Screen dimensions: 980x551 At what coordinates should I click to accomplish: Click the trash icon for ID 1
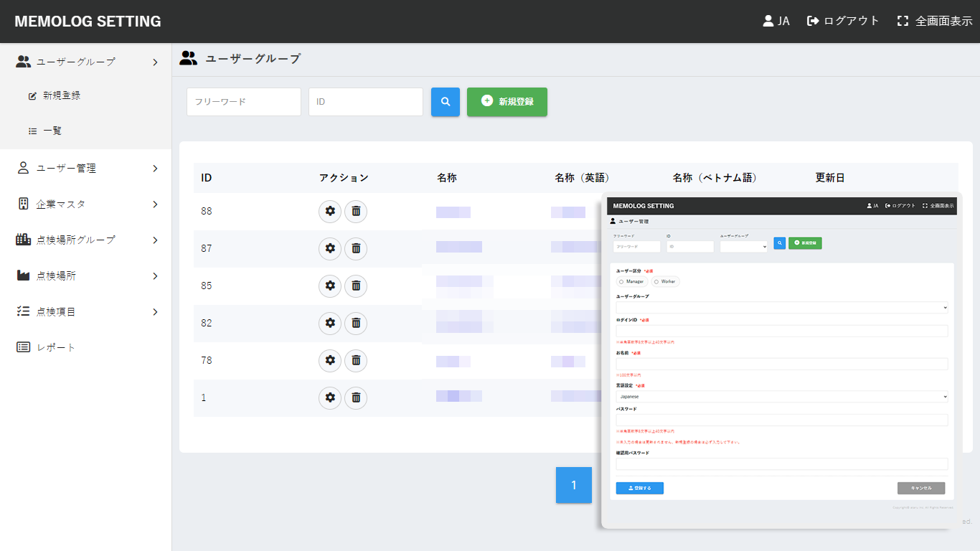(356, 397)
